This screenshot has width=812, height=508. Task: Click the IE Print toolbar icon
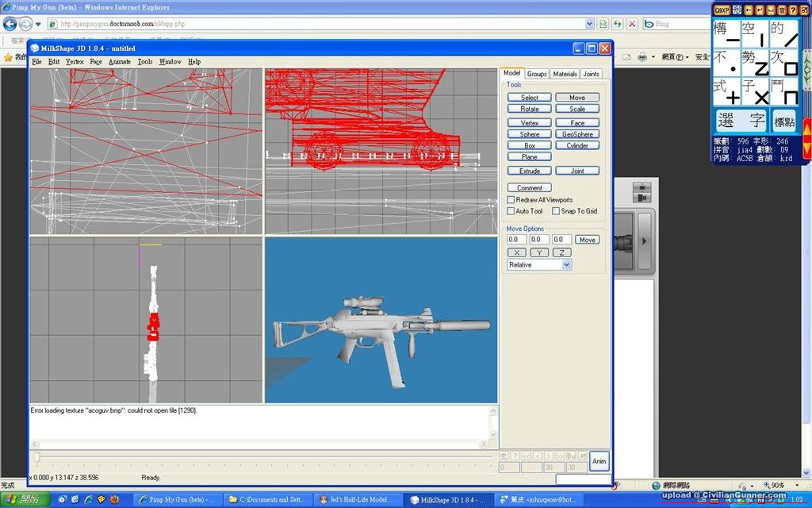642,57
